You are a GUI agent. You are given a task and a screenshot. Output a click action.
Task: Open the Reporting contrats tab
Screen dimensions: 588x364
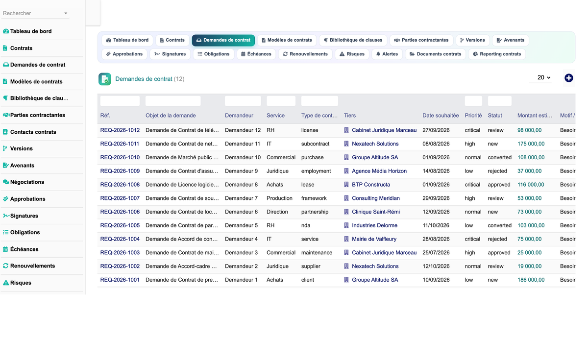[x=497, y=54]
